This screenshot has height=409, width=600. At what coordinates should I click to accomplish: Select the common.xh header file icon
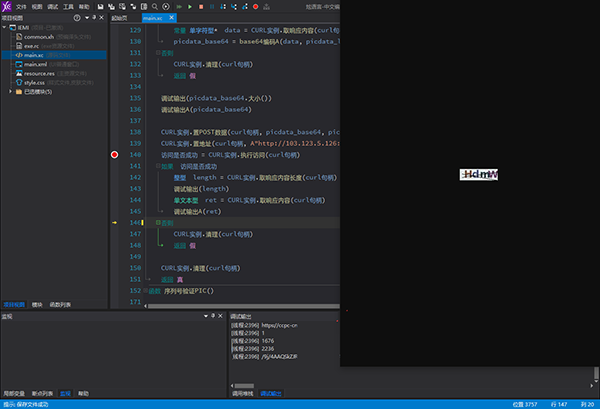17,37
